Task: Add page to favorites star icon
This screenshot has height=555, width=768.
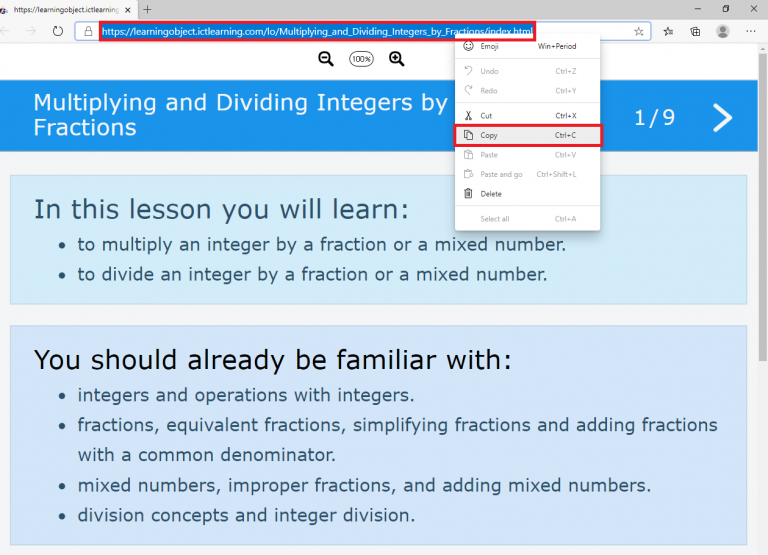Action: 639,31
